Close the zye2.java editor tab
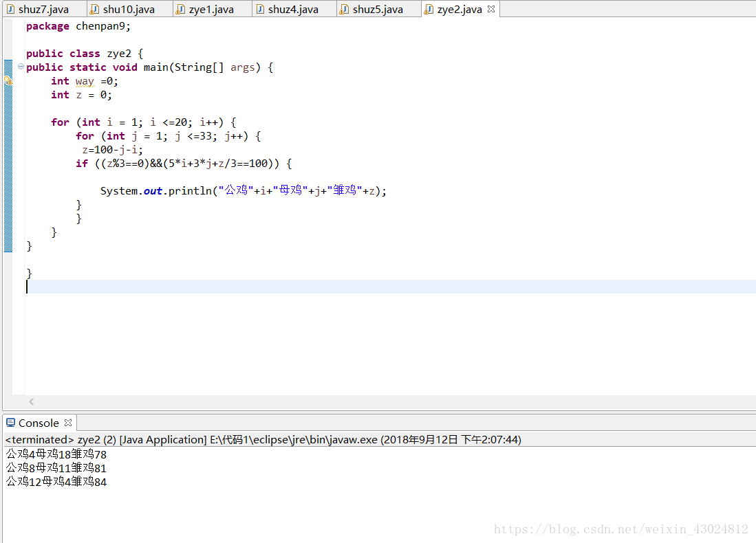Image resolution: width=756 pixels, height=543 pixels. tap(491, 9)
